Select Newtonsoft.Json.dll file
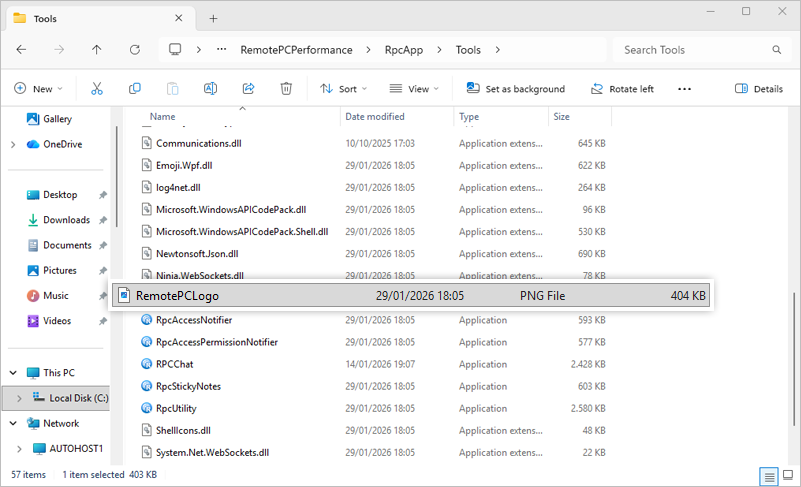The width and height of the screenshot is (801, 487). point(197,253)
